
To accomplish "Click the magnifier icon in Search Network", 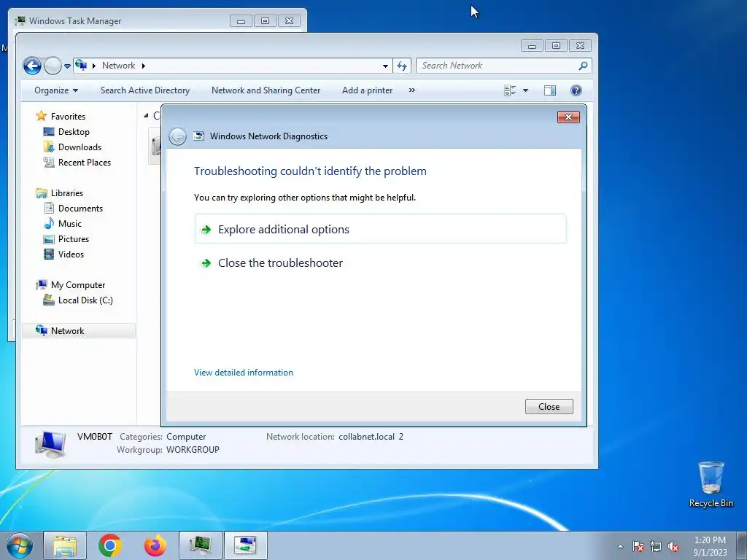I will [583, 66].
